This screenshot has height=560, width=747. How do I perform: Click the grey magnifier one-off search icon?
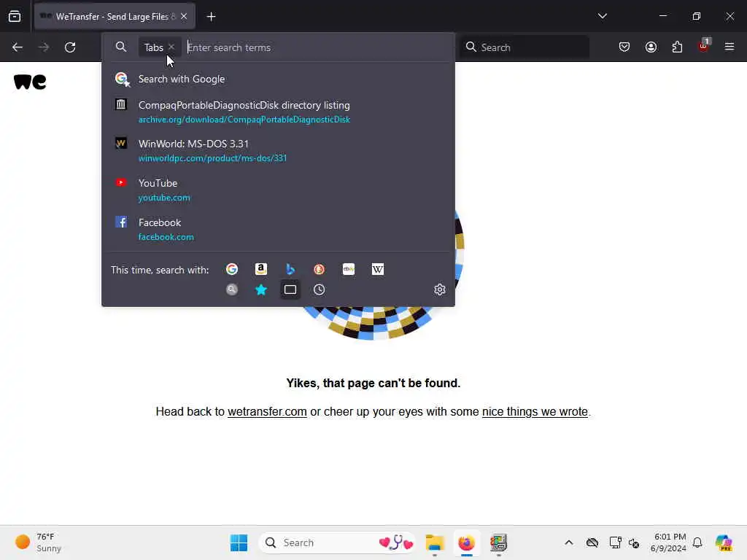232,289
